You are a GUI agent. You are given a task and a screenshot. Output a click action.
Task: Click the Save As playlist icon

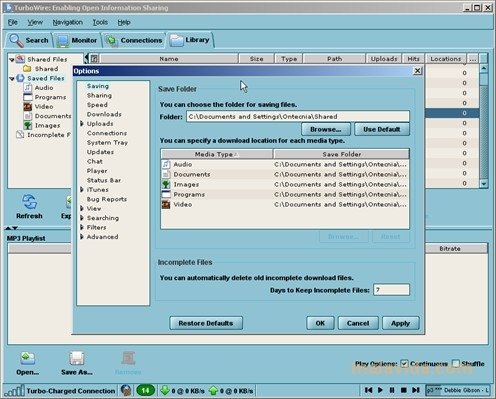coord(77,358)
